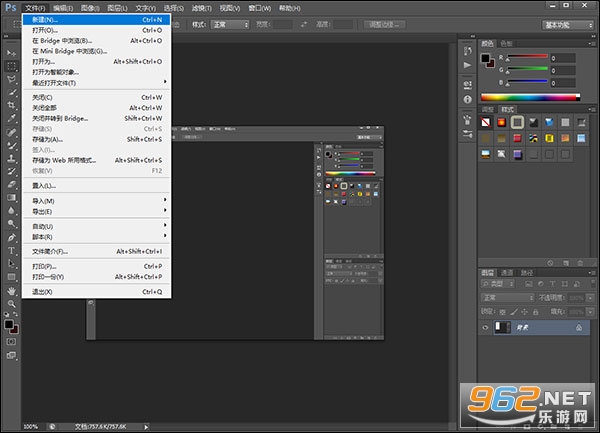Open the 滤镜(T) menu

[x=202, y=8]
